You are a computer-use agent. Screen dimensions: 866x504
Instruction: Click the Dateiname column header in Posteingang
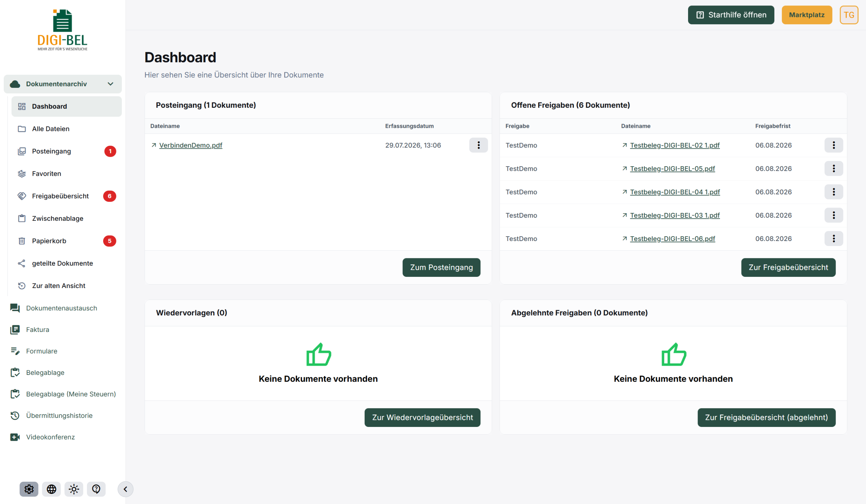(165, 126)
